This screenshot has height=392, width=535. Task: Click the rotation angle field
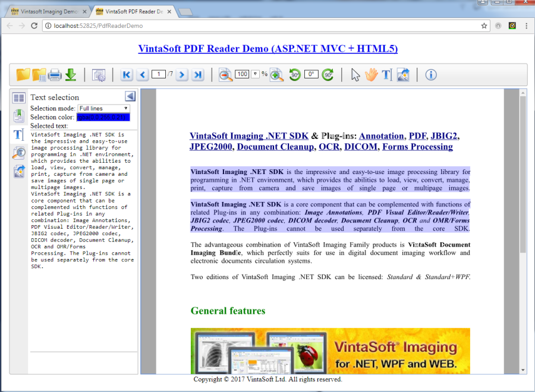[x=311, y=74]
